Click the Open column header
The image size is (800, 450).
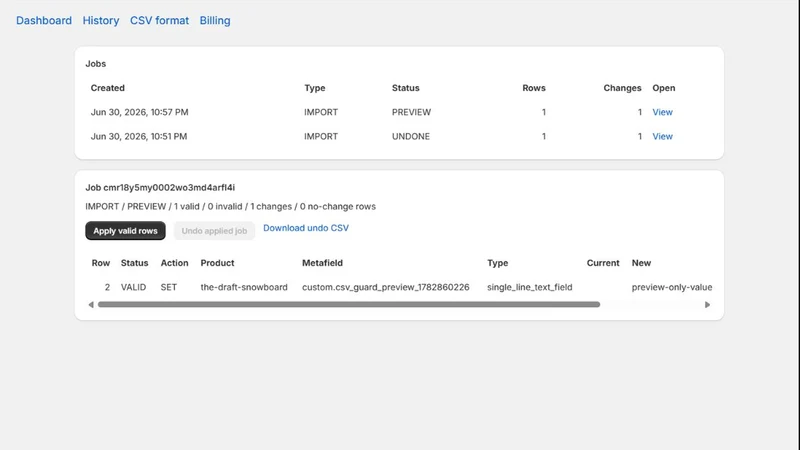coord(664,88)
